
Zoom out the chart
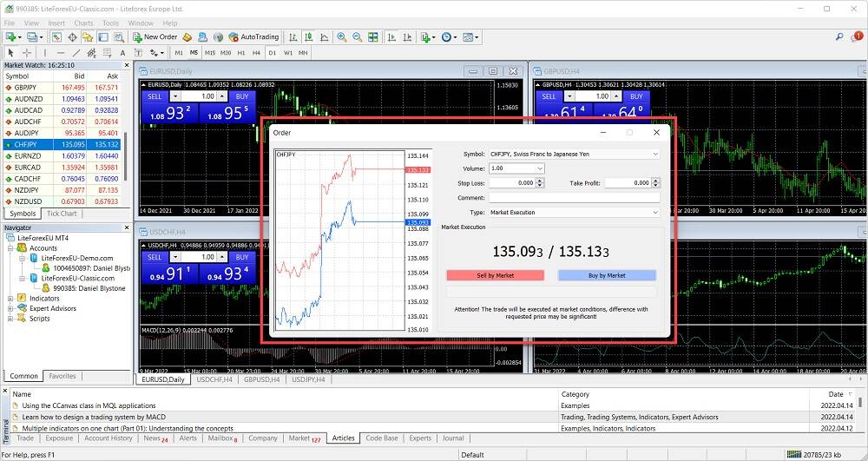(358, 37)
